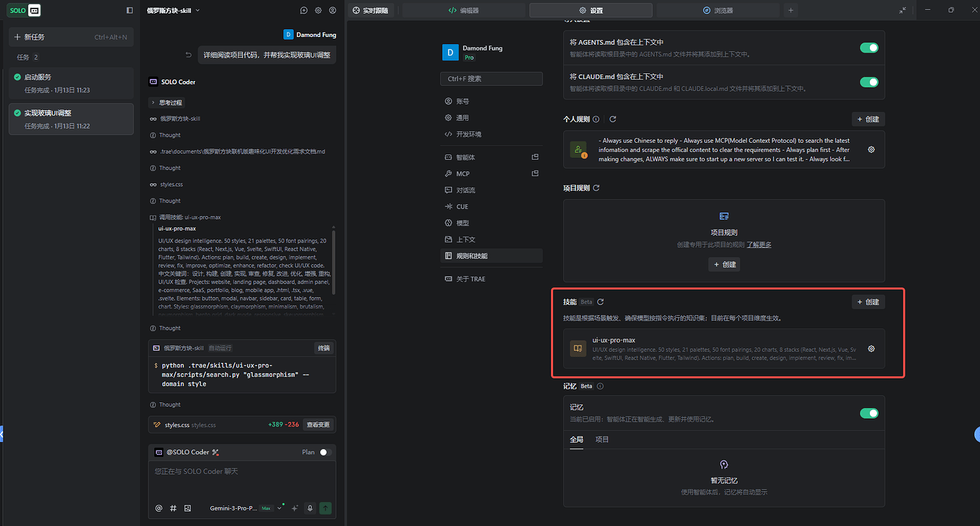
Task: Select the 项目 memory tab
Action: [601, 439]
